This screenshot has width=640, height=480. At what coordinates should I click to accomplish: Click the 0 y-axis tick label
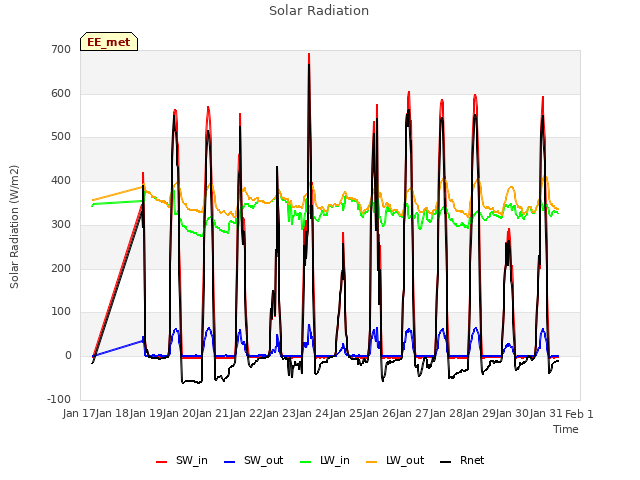68,356
